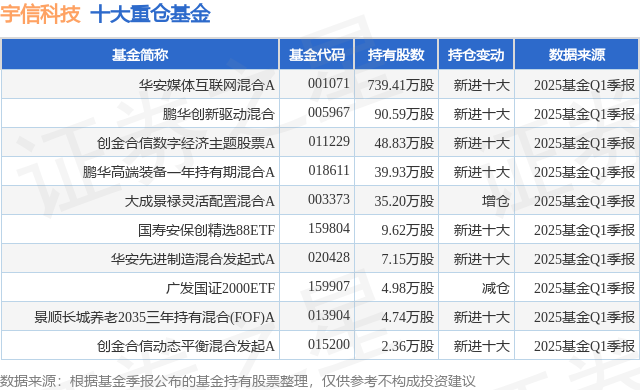Screen dimensions: 640x390
Task: Click fund code 015200
Action: click(x=329, y=344)
